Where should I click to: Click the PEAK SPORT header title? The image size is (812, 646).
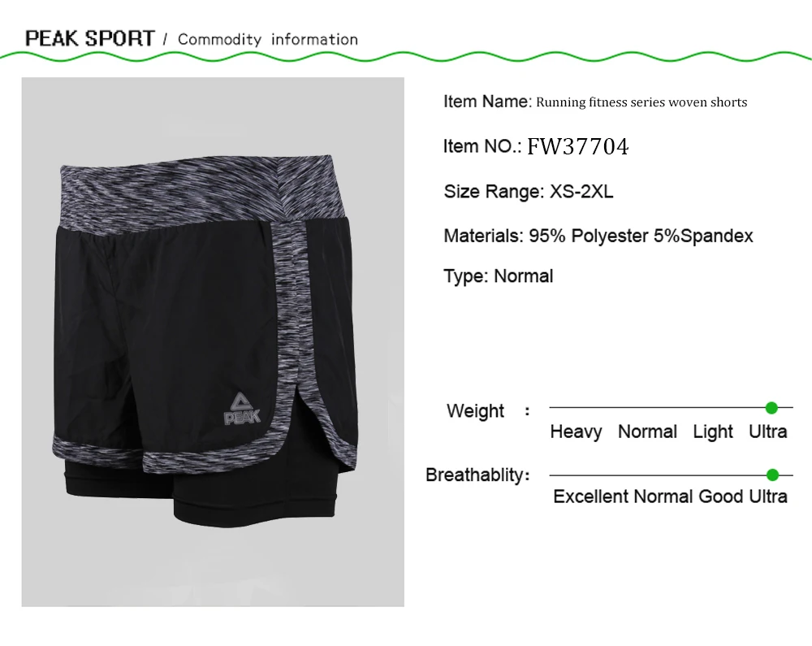click(90, 39)
